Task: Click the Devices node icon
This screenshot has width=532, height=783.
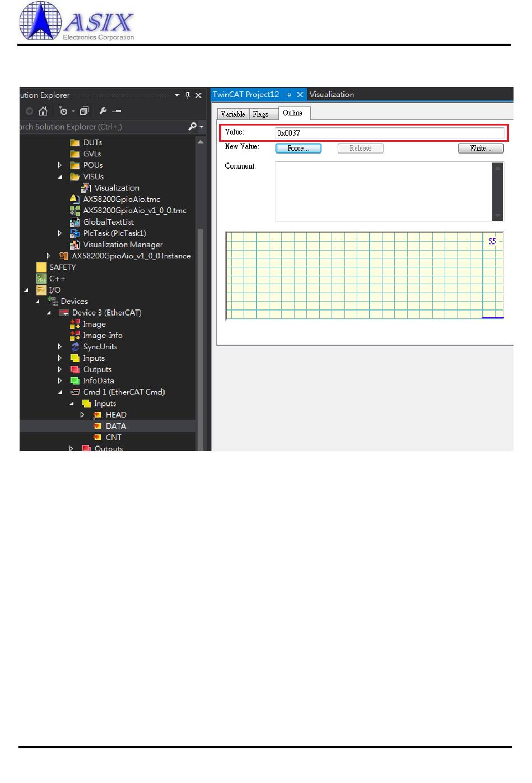Action: pos(53,301)
